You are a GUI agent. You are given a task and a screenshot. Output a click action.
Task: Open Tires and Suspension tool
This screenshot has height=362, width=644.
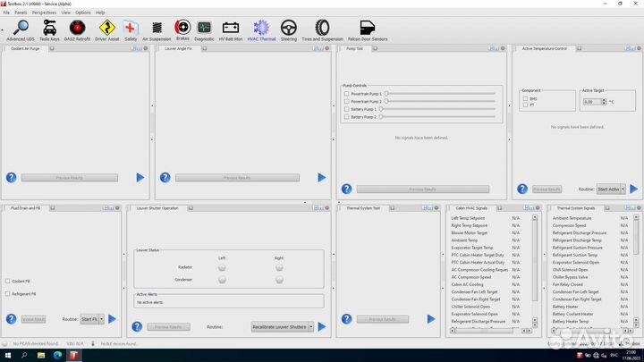322,30
